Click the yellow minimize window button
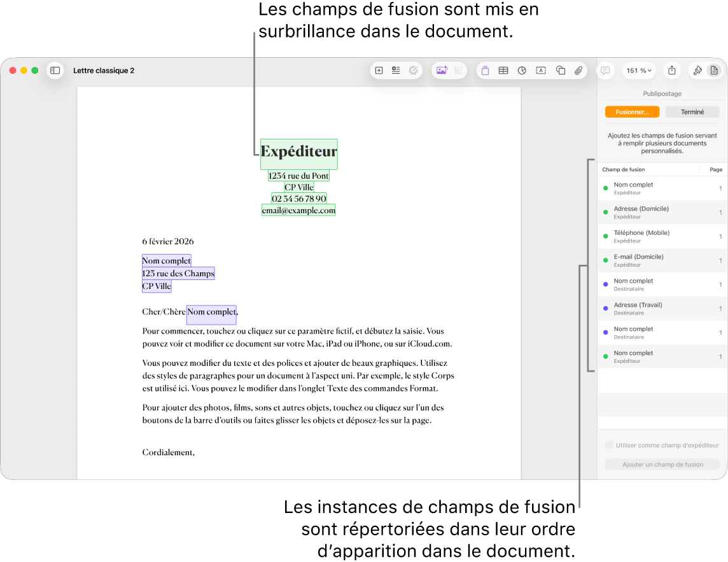 24,71
